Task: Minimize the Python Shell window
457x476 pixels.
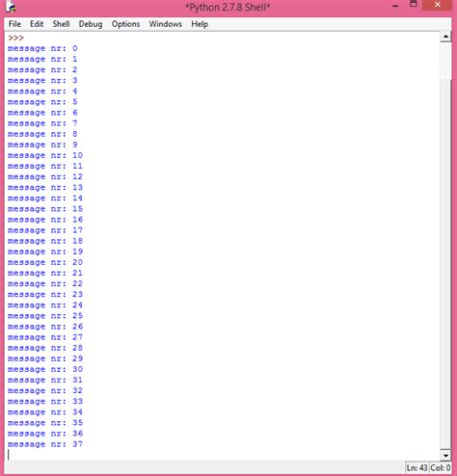Action: 395,6
